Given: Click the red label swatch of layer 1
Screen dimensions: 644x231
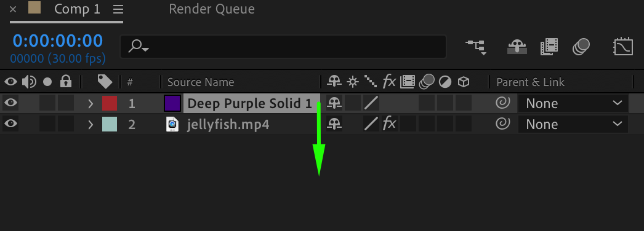Looking at the screenshot, I should (x=110, y=103).
